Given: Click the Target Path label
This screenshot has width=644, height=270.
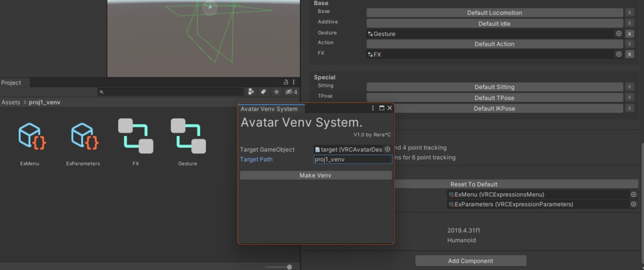Looking at the screenshot, I should point(257,159).
